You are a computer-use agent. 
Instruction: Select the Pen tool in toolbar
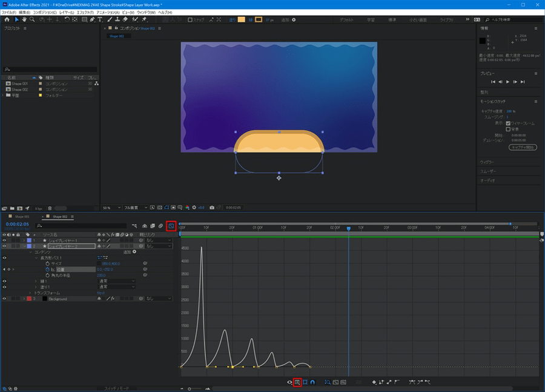tap(91, 19)
